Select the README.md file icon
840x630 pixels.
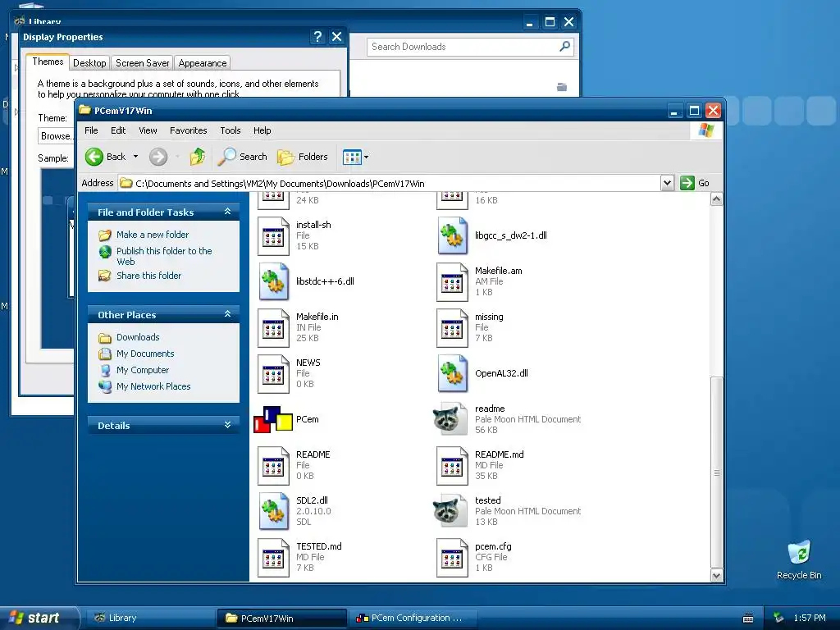coord(453,466)
